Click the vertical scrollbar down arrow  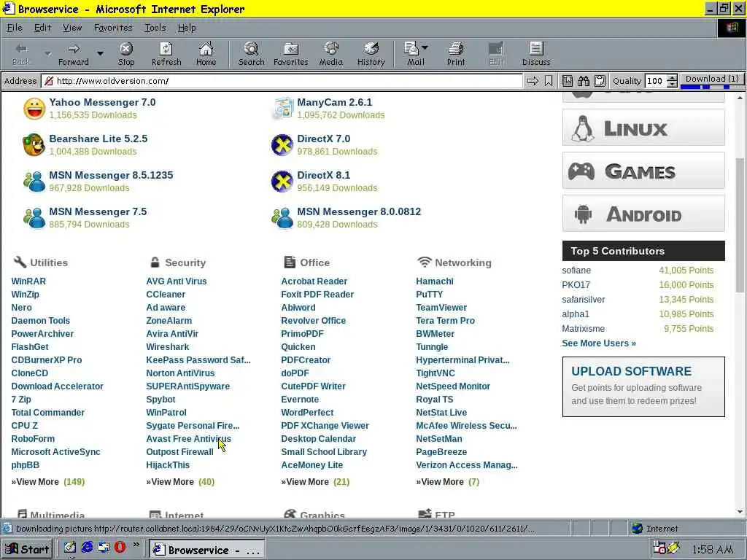(740, 512)
